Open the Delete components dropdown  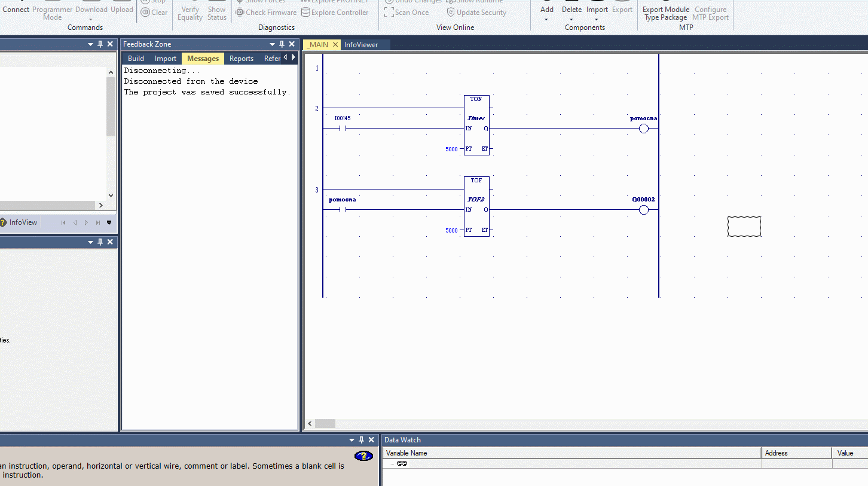(x=571, y=19)
